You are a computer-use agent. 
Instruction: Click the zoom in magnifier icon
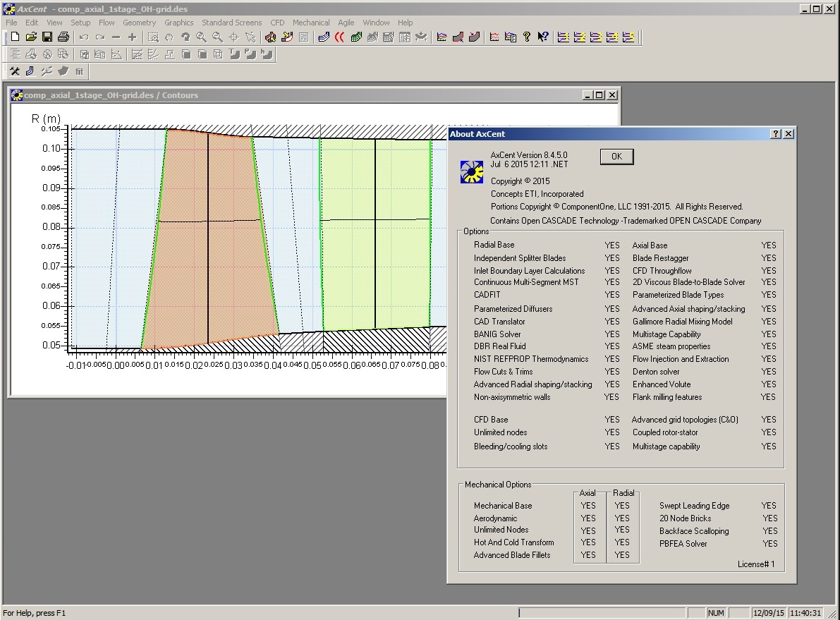[x=202, y=37]
